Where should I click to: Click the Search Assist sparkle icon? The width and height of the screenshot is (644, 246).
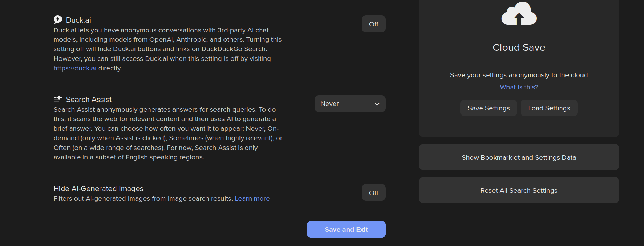(x=58, y=99)
